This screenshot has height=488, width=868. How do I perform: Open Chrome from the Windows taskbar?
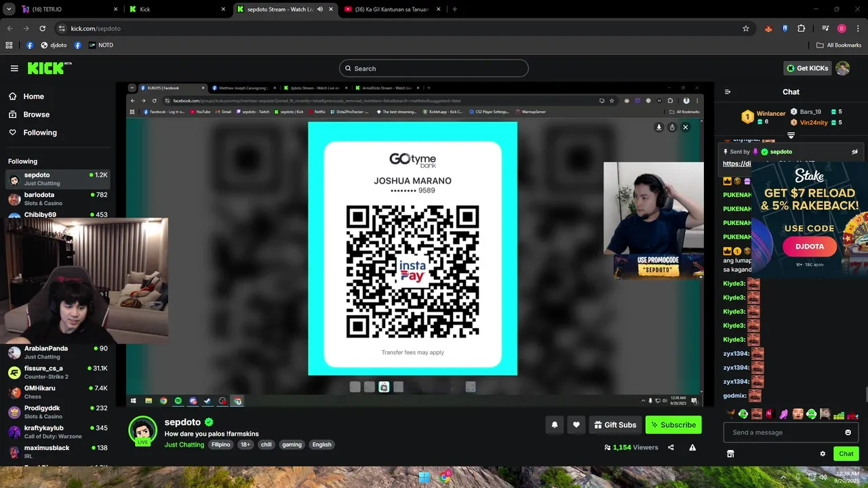(444, 477)
